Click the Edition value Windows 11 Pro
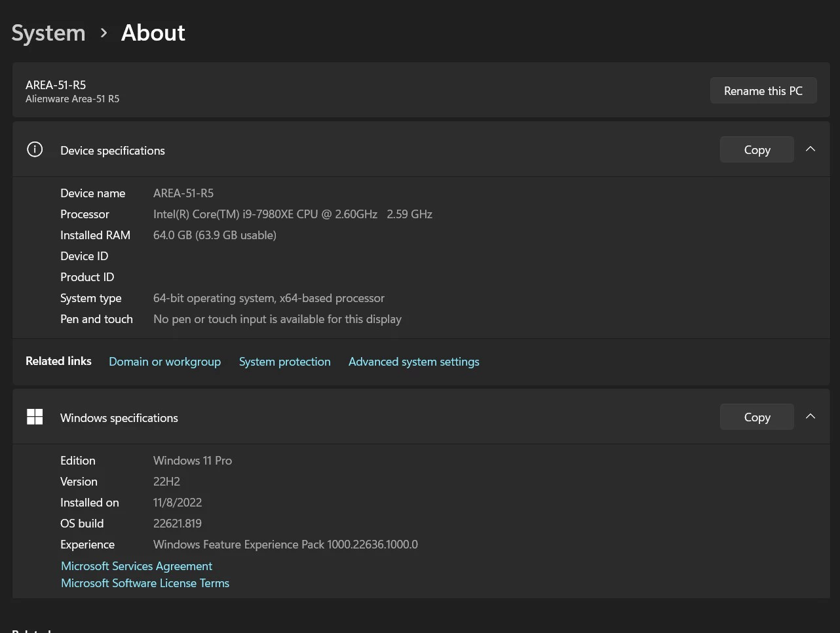840x633 pixels. pyautogui.click(x=193, y=461)
